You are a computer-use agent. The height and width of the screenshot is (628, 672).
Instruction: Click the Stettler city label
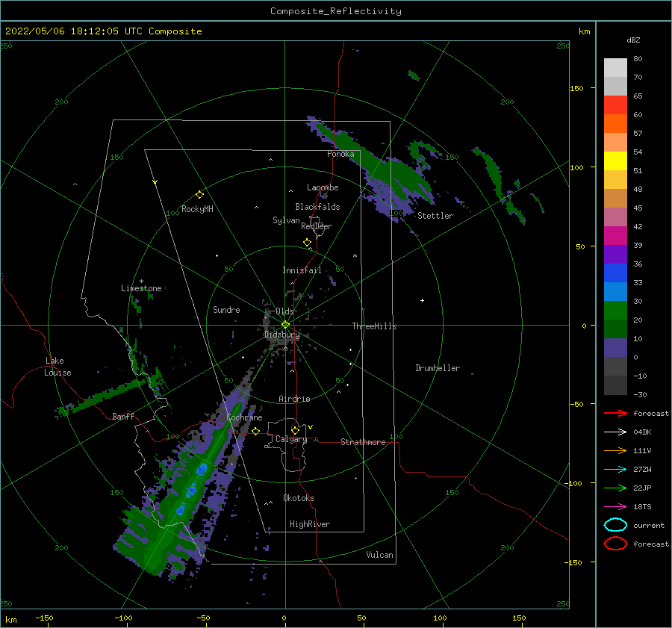(x=435, y=216)
